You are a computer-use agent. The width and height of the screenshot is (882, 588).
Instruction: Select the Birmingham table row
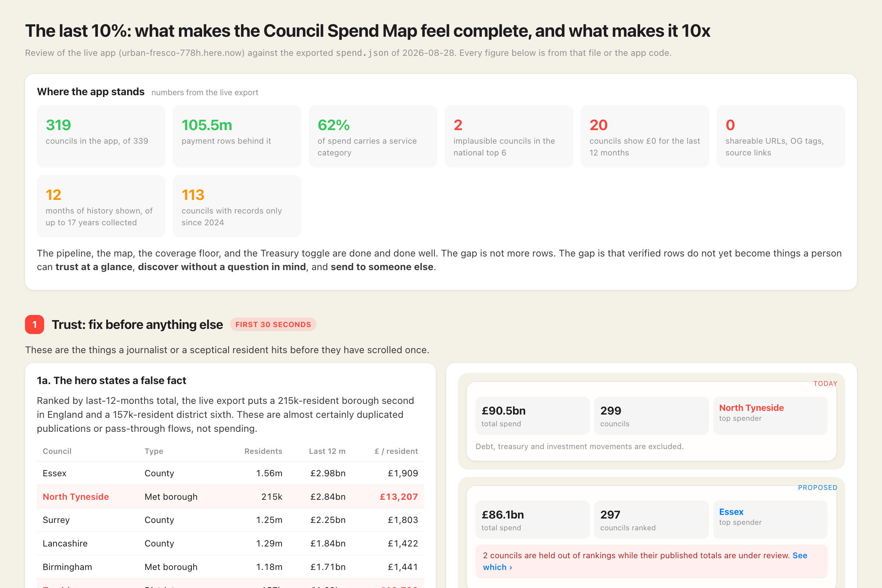point(230,567)
